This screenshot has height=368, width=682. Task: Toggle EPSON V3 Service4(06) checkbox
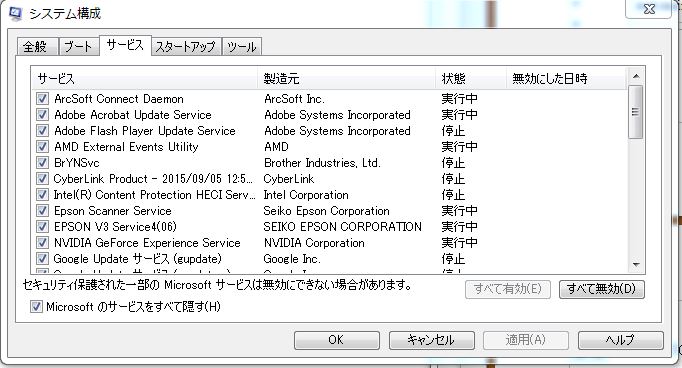point(42,227)
